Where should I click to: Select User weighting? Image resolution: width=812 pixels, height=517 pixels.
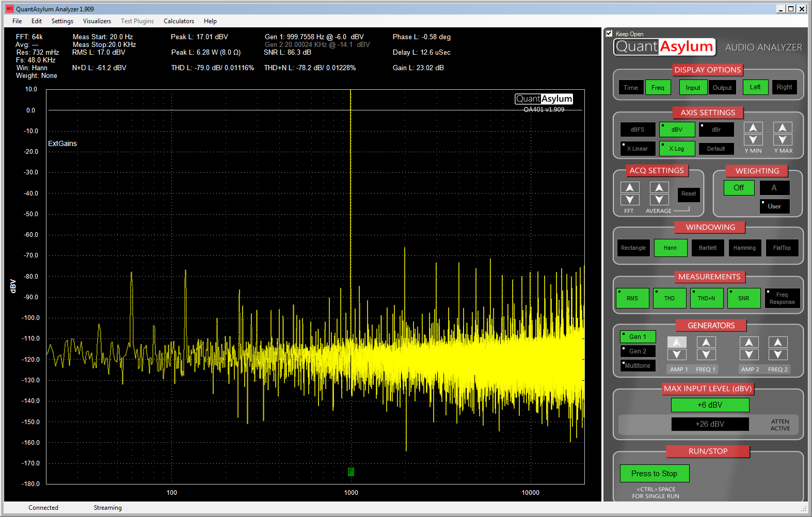774,206
